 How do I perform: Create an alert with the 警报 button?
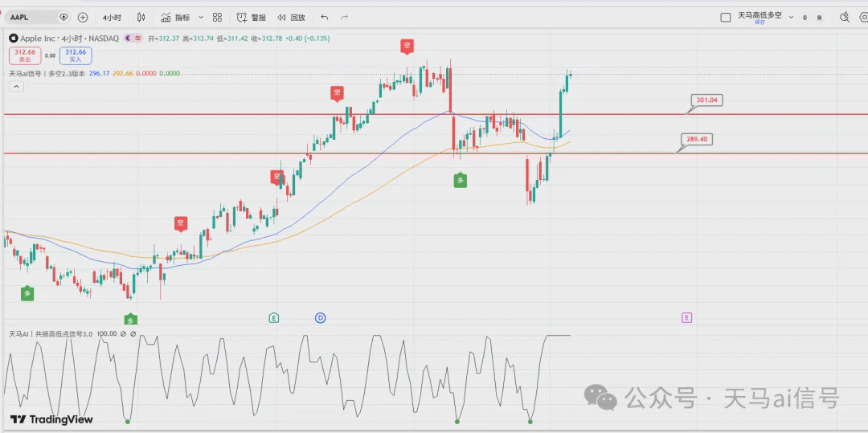tap(252, 17)
